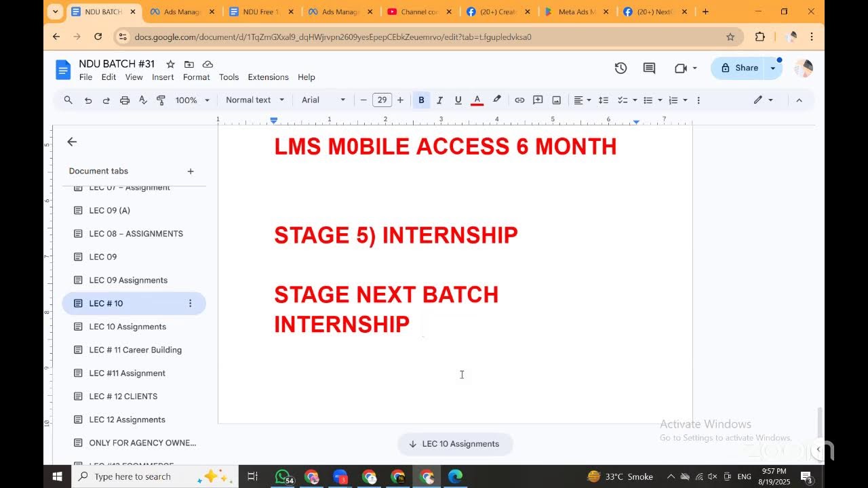The image size is (868, 488).
Task: Redo the last action
Action: 106,100
